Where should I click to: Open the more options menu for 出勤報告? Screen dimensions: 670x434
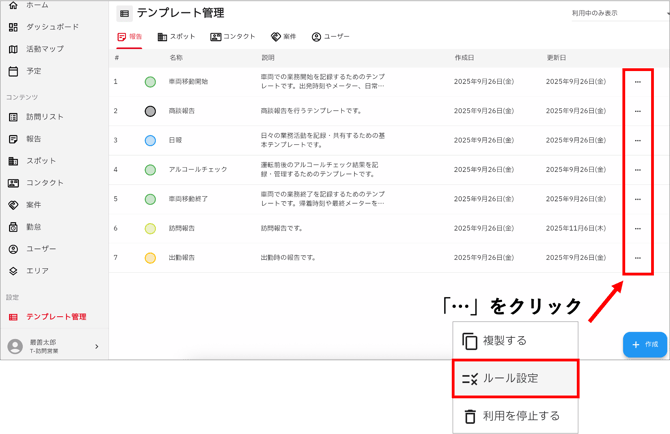(x=638, y=258)
